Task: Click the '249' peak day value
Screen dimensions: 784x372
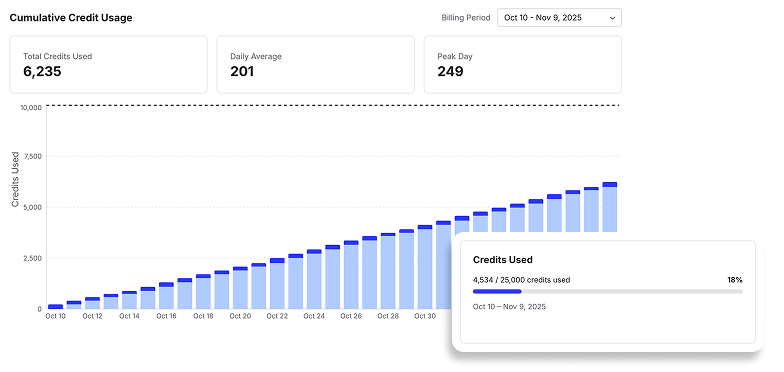Action: 450,72
